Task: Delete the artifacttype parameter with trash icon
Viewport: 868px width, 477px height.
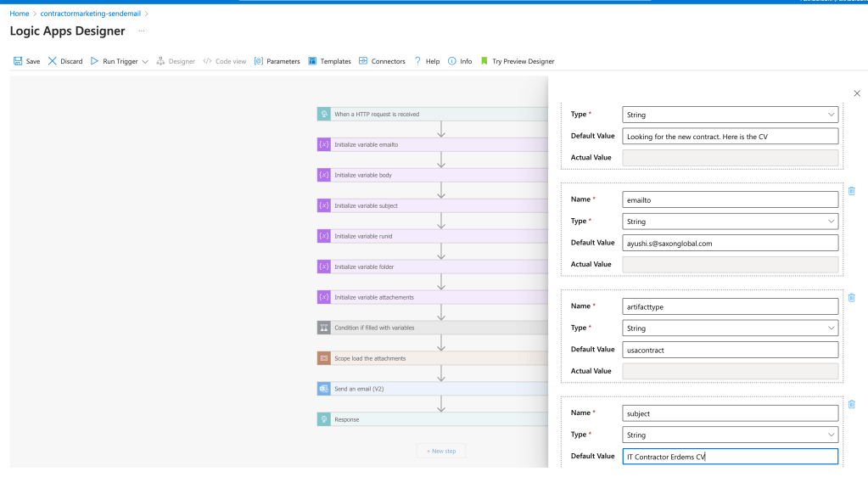Action: coord(851,298)
